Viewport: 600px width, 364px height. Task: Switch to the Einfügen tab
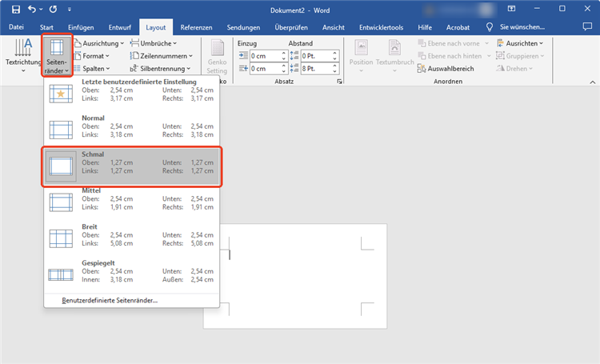[81, 27]
